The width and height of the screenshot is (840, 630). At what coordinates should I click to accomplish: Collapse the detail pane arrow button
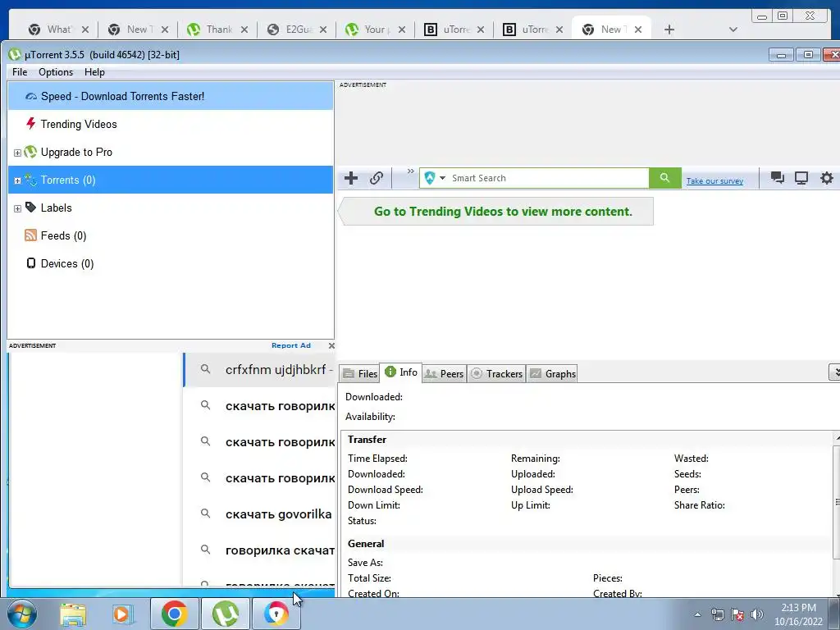[834, 372]
